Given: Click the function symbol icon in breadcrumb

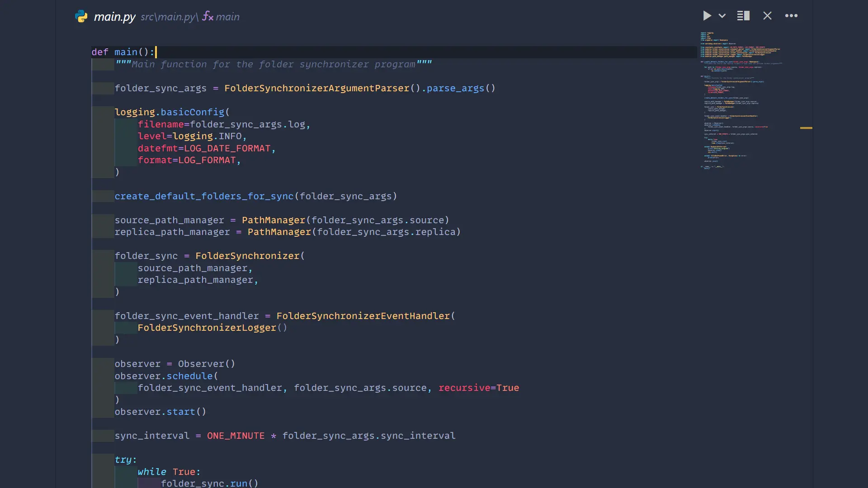Looking at the screenshot, I should point(208,16).
